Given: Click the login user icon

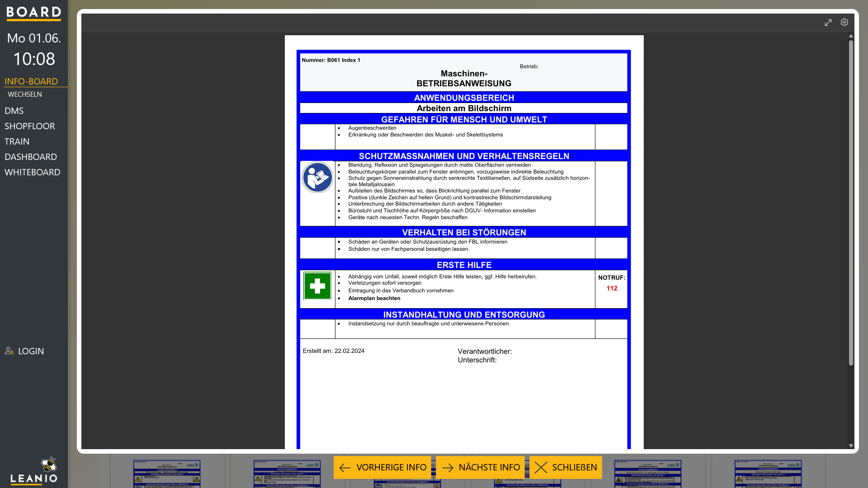Looking at the screenshot, I should click(x=9, y=351).
